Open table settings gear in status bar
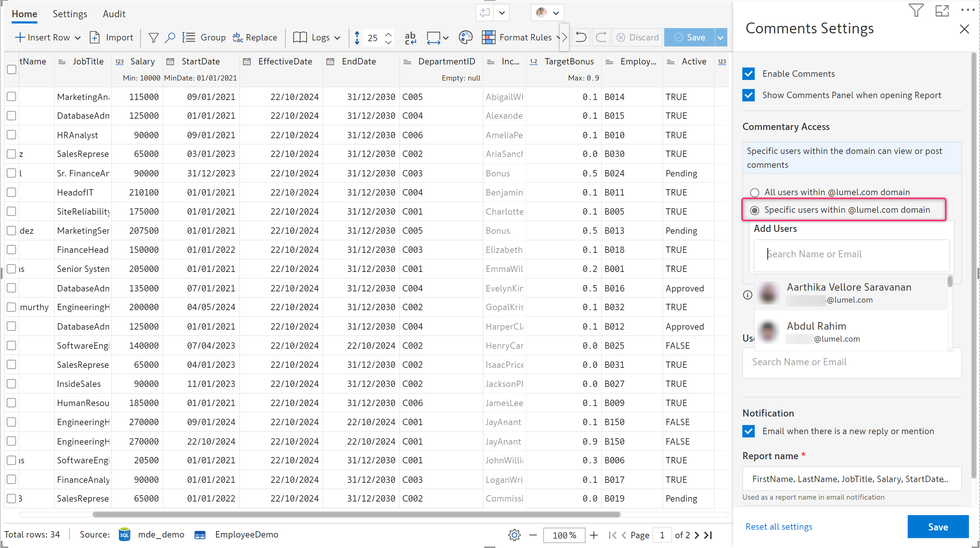This screenshot has width=980, height=548. 515,535
